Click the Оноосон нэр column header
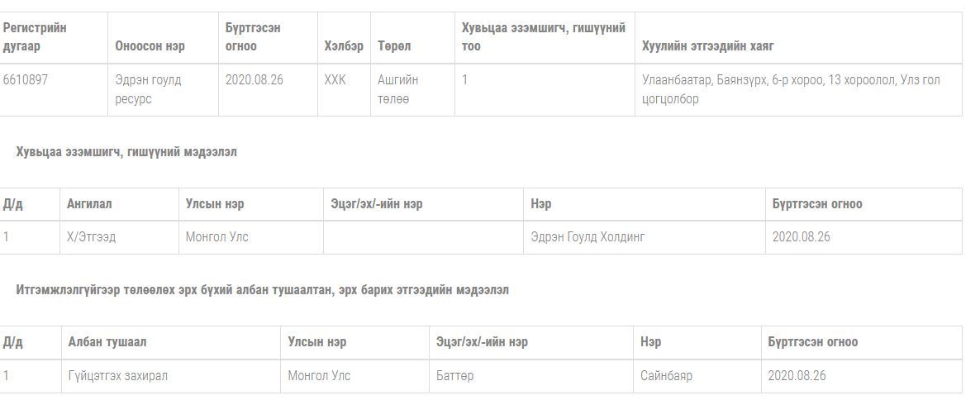980x400 pixels. coord(150,46)
